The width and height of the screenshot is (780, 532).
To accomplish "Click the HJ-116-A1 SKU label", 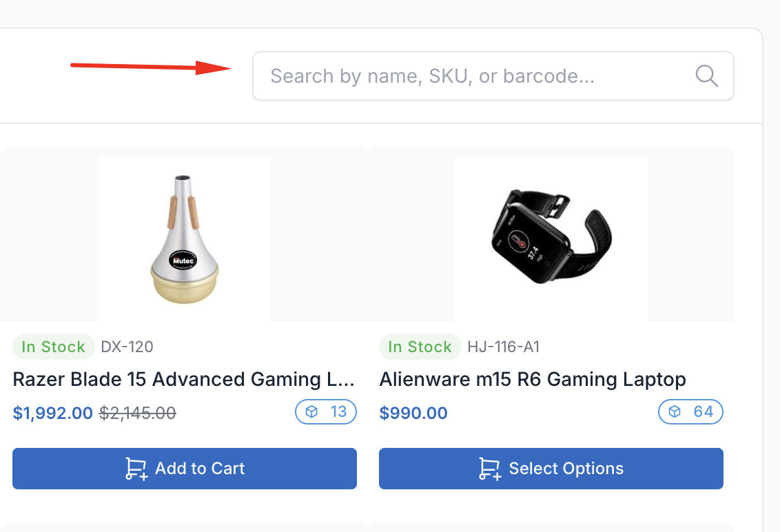I will pyautogui.click(x=503, y=347).
